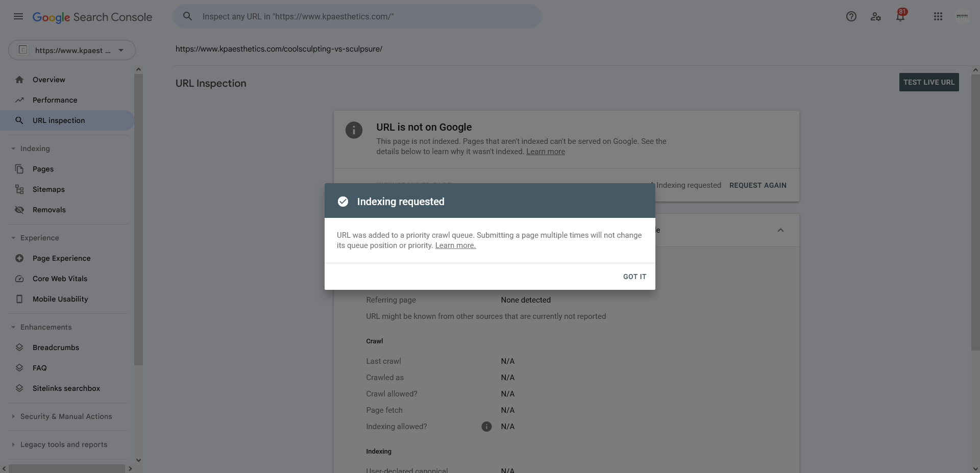Click the info icon beside Indexing allowed
The width and height of the screenshot is (980, 473).
coord(486,427)
